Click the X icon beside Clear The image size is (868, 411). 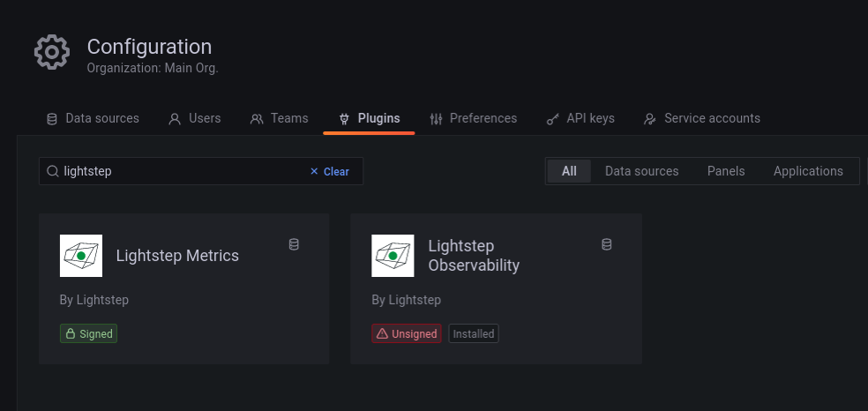[314, 171]
